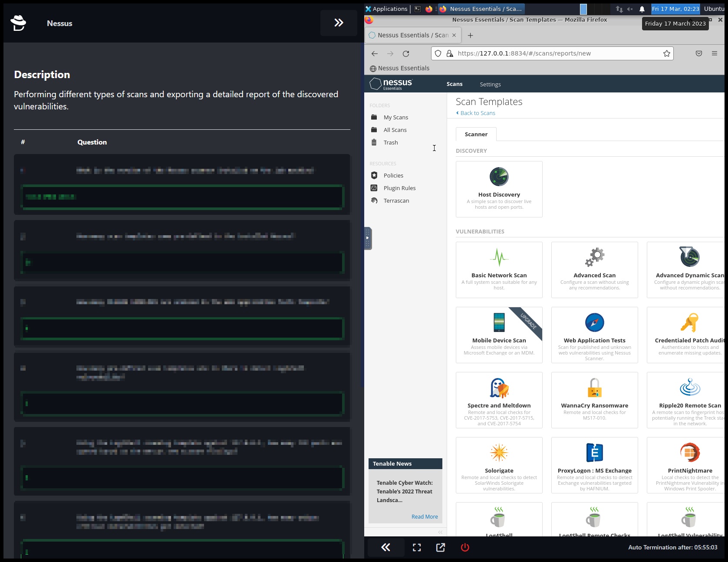
Task: Open the My Scans folder
Action: pyautogui.click(x=395, y=118)
